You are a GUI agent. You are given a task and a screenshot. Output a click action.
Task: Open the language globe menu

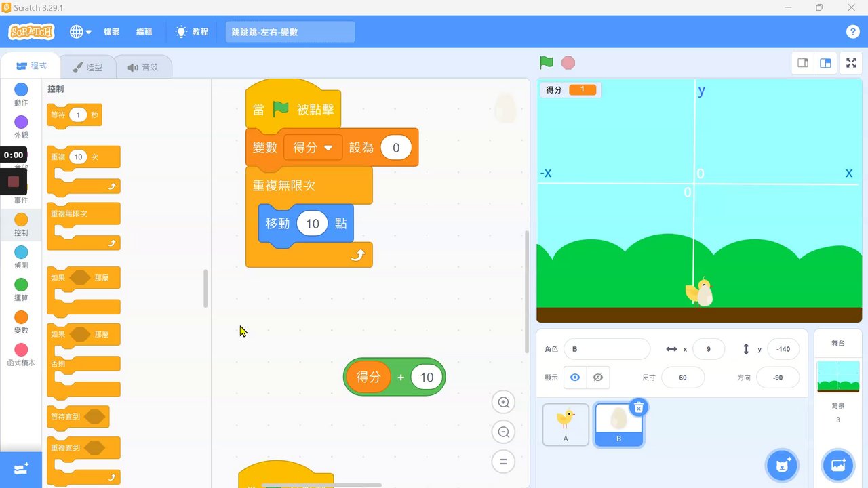click(80, 32)
